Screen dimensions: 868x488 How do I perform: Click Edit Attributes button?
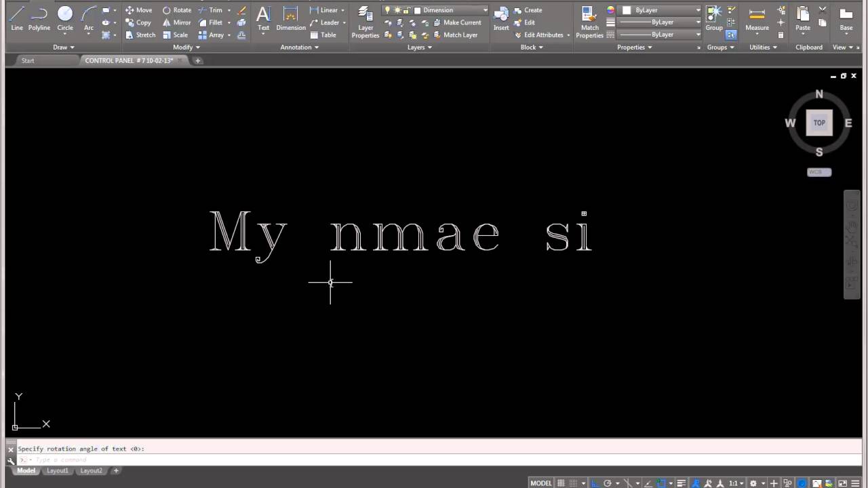point(539,35)
